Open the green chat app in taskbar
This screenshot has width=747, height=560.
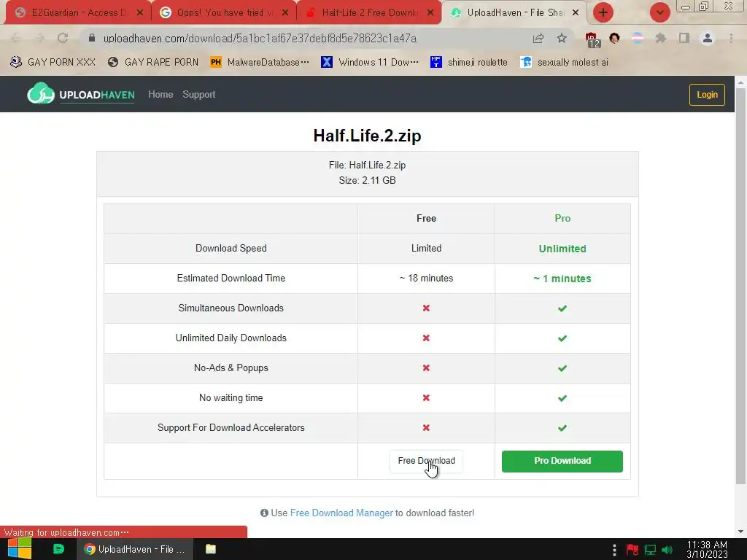pyautogui.click(x=58, y=549)
